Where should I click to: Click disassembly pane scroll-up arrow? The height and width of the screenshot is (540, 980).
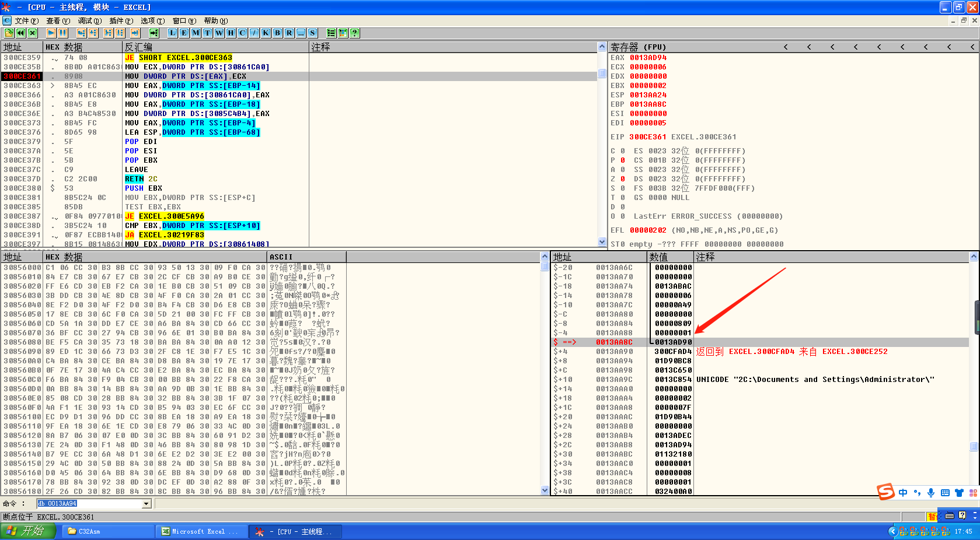coord(602,46)
